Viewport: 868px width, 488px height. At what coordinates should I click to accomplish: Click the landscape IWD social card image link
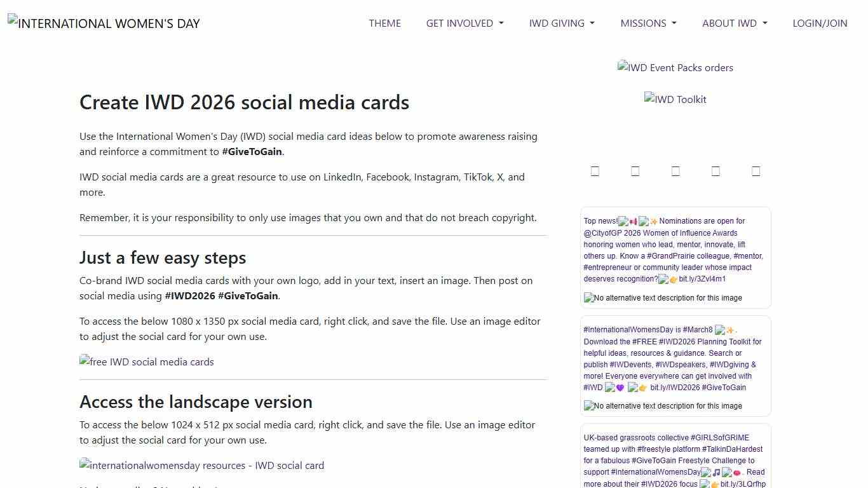coord(201,465)
